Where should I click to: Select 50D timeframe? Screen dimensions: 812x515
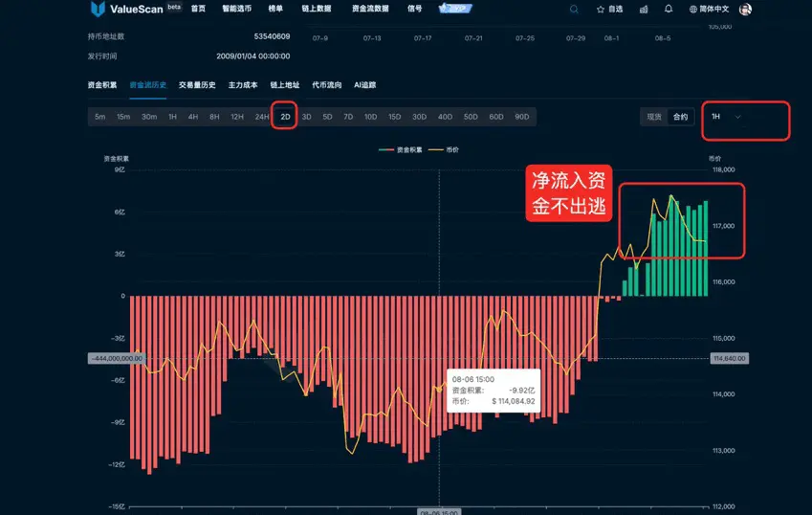click(x=471, y=117)
